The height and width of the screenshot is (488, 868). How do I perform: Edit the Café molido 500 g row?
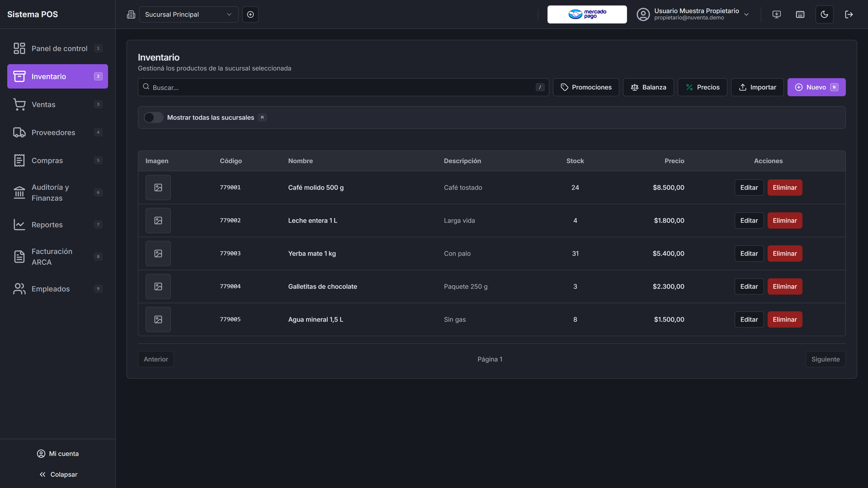(749, 188)
